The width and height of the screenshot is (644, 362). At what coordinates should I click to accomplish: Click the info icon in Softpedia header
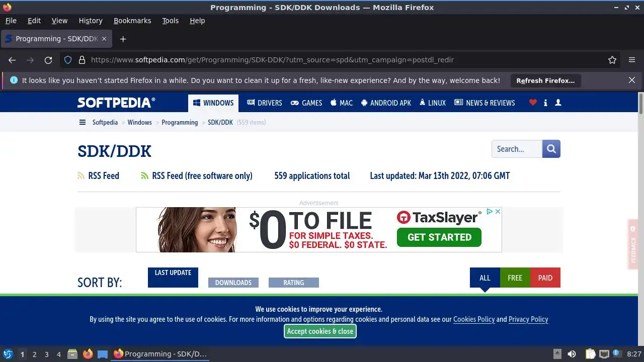(x=545, y=103)
